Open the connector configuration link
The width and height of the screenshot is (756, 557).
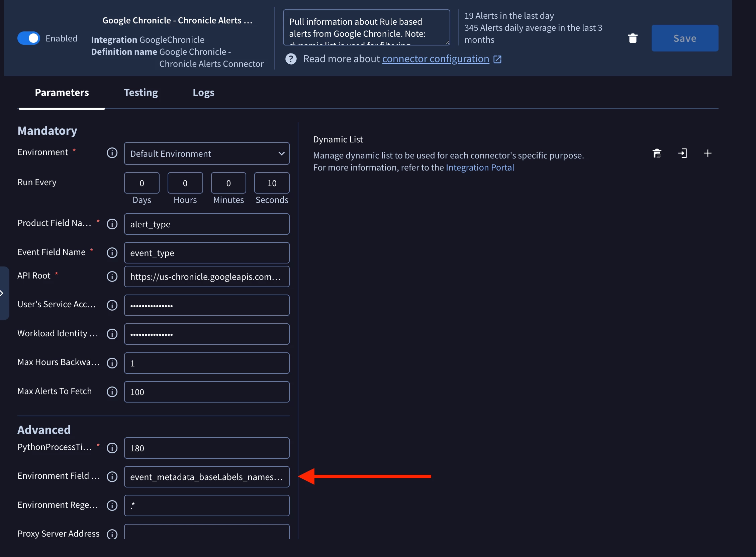[x=435, y=59]
